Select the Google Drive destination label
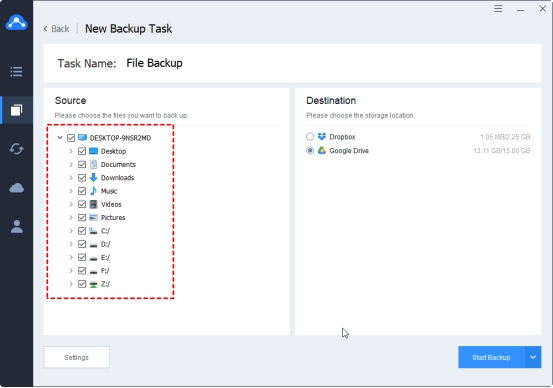 (x=349, y=151)
